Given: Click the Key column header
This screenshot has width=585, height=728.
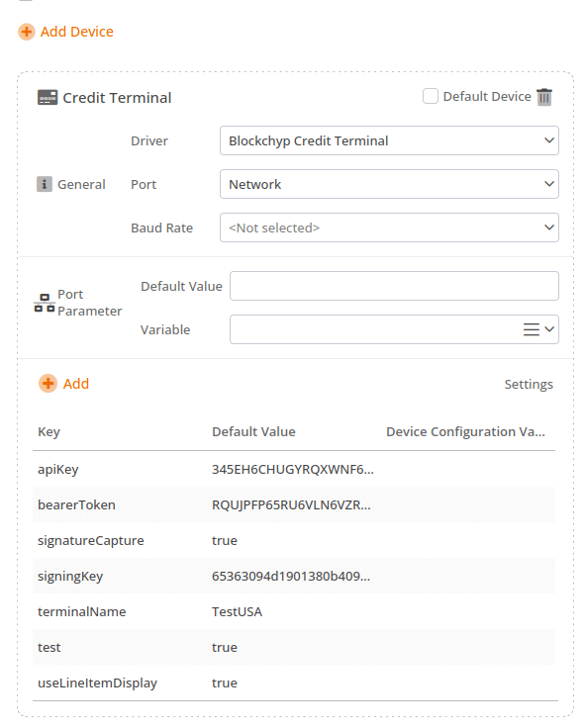Looking at the screenshot, I should click(49, 432).
